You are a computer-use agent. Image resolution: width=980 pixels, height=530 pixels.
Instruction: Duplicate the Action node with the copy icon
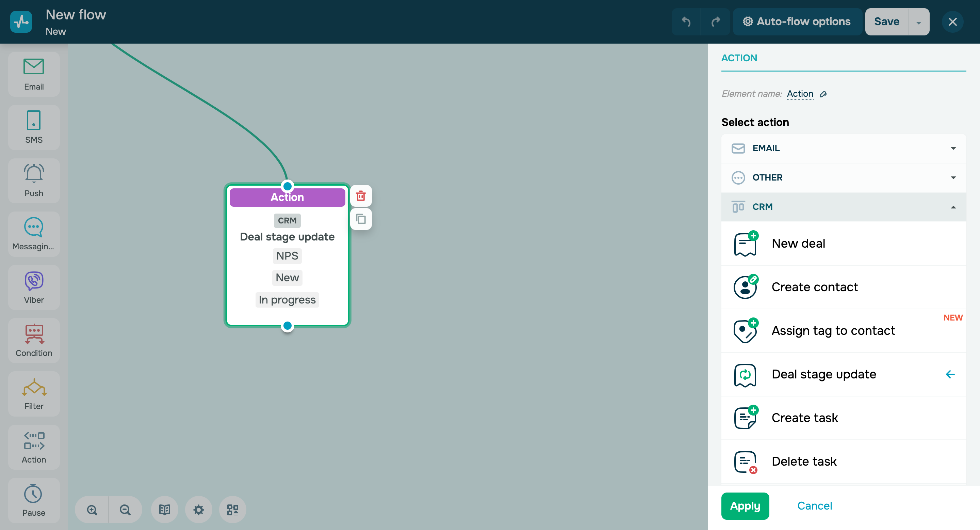[360, 219]
